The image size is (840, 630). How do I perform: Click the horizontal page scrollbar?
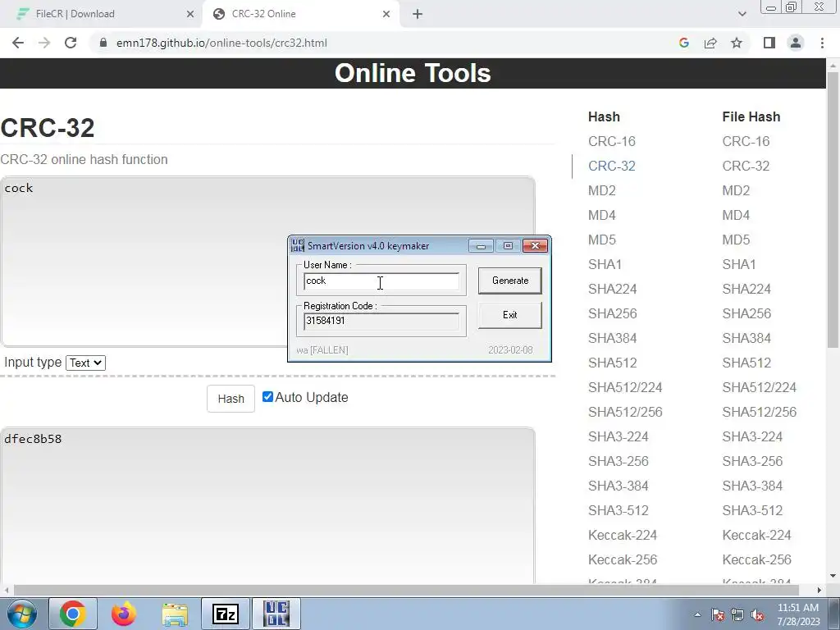[x=406, y=590]
